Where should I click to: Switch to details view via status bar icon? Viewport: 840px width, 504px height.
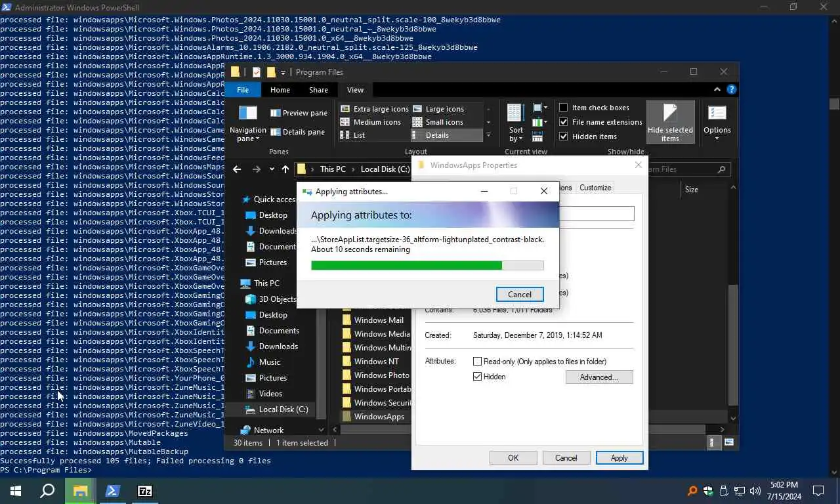click(x=714, y=443)
